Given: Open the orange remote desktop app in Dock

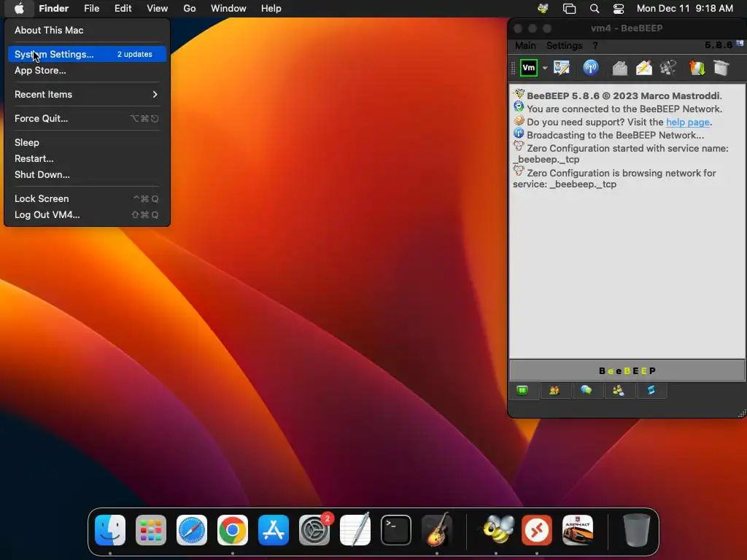Looking at the screenshot, I should coord(537,530).
